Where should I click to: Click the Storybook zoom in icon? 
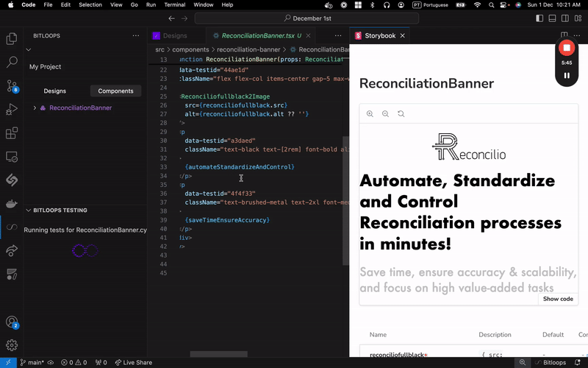point(370,114)
